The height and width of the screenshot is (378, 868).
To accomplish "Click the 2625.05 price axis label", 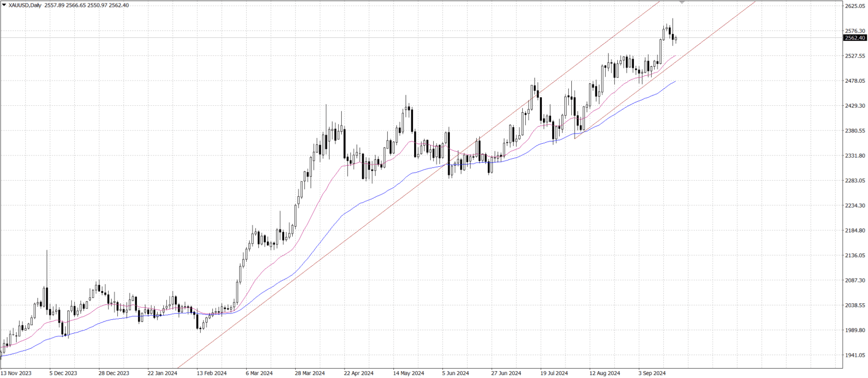I will coord(855,6).
